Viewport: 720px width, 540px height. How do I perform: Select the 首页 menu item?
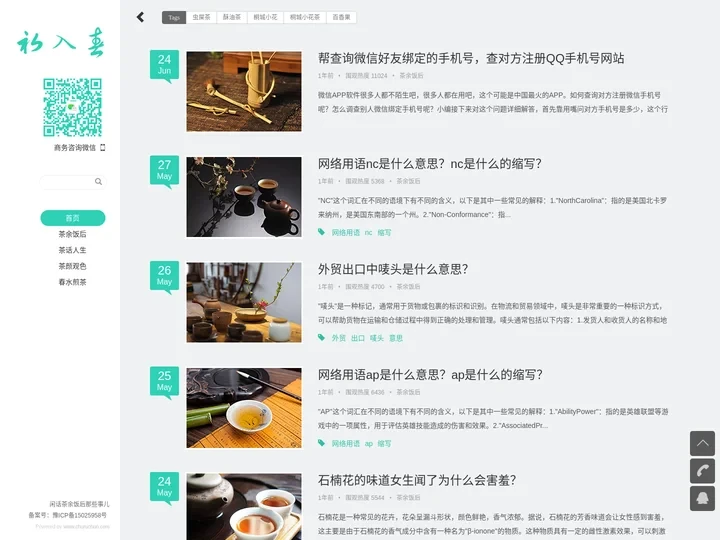click(x=73, y=218)
